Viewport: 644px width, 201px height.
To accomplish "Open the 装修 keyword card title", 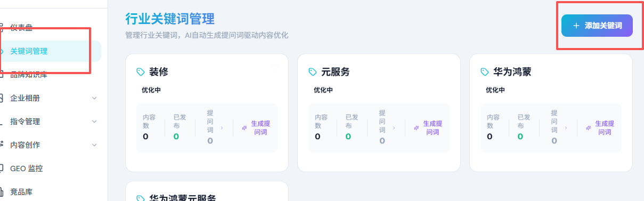I will (x=159, y=72).
